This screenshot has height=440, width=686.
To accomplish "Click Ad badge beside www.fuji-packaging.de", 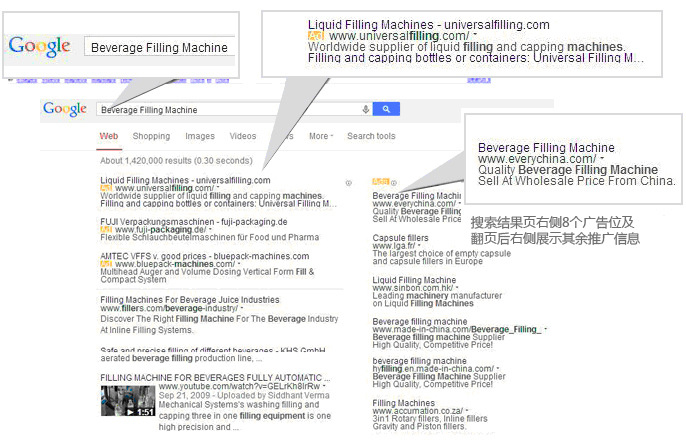I will 106,230.
